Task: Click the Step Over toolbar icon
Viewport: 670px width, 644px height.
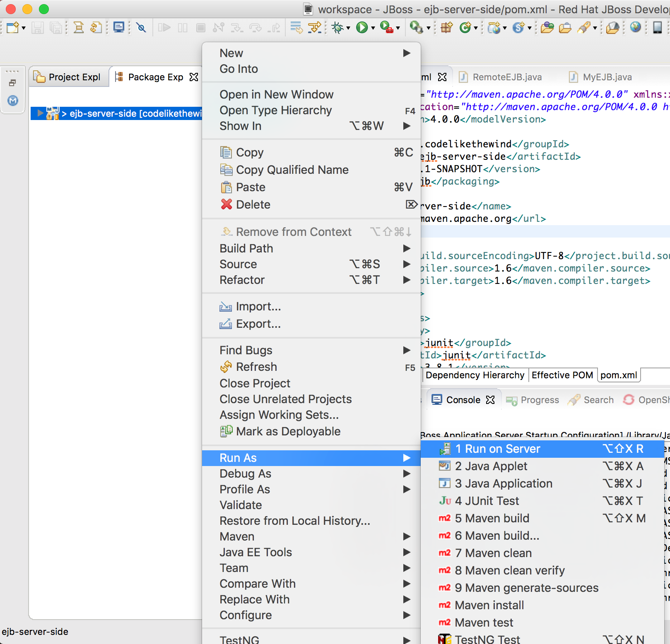Action: point(255,28)
